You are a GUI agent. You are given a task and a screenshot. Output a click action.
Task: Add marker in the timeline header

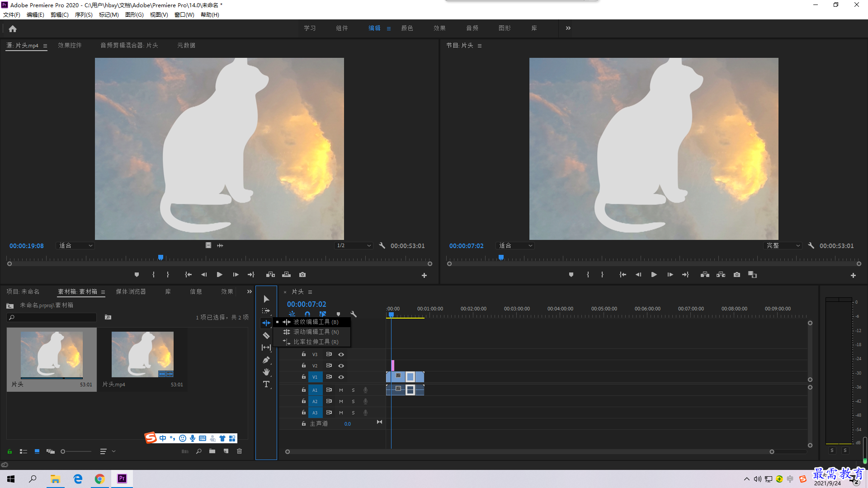point(338,314)
